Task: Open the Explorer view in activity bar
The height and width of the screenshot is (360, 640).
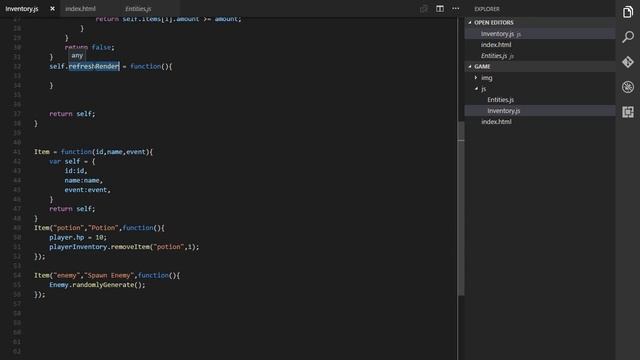Action: click(x=627, y=12)
